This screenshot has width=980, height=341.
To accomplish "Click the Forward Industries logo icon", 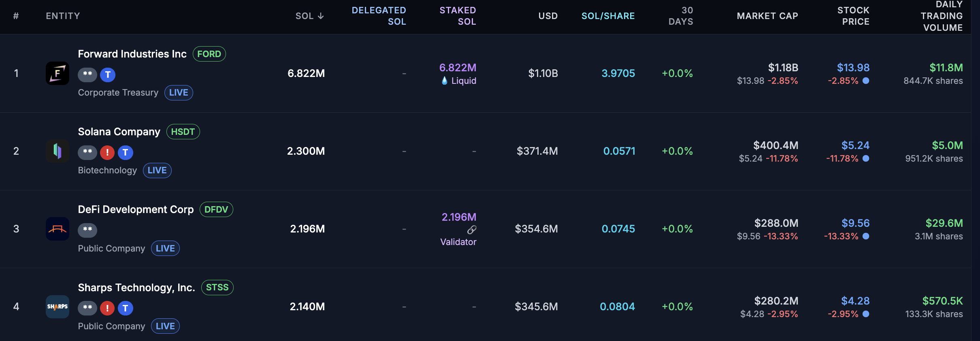I will pos(57,73).
